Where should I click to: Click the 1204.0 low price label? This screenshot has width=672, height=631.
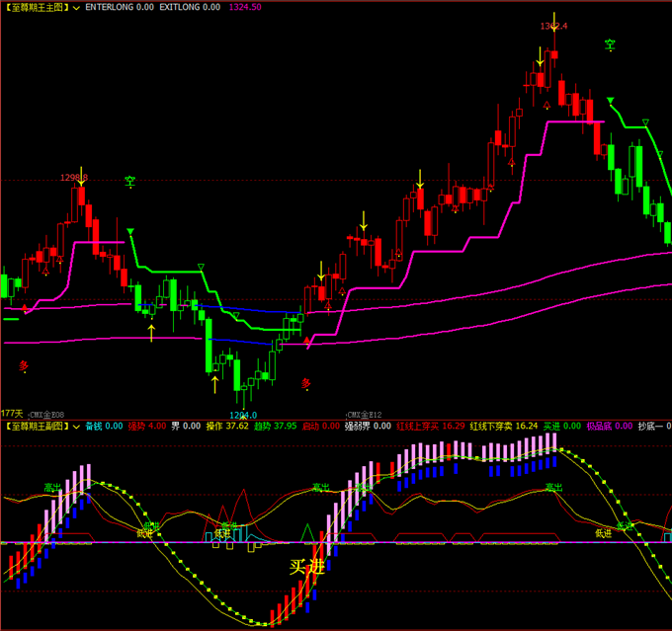coord(243,415)
